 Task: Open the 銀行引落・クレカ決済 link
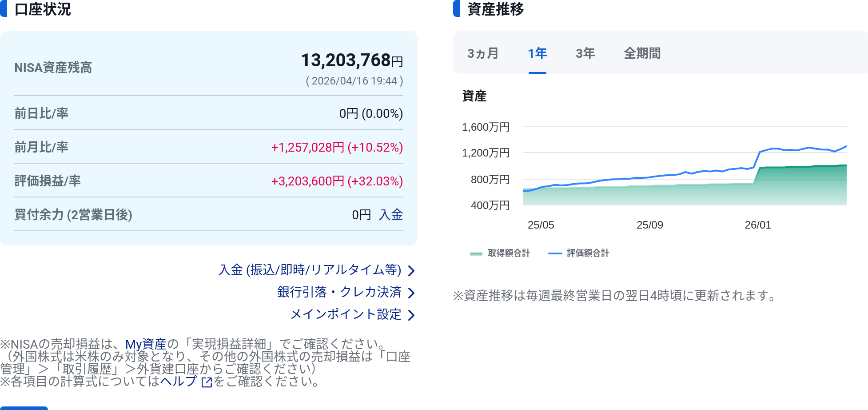339,292
